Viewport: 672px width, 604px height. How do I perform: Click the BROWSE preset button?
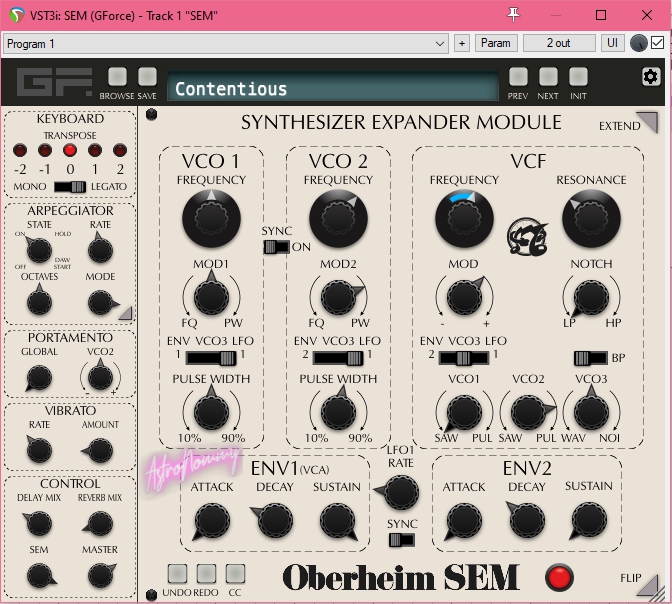point(118,77)
